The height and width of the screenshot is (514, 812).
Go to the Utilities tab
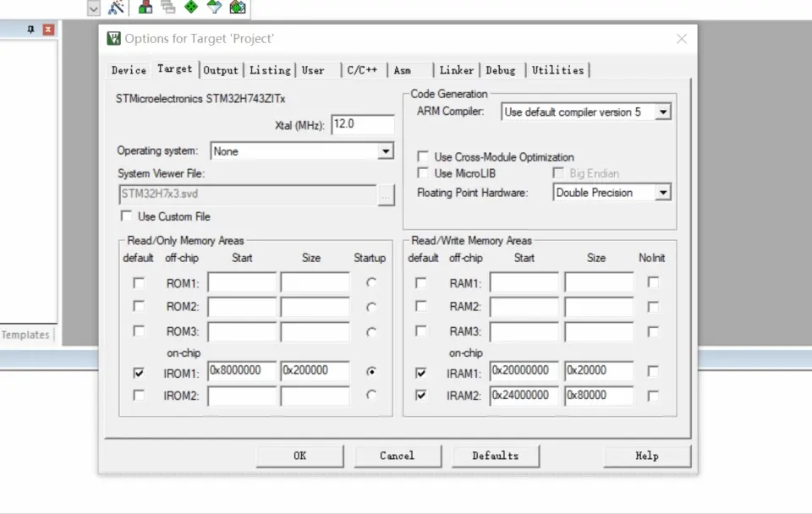pyautogui.click(x=557, y=70)
